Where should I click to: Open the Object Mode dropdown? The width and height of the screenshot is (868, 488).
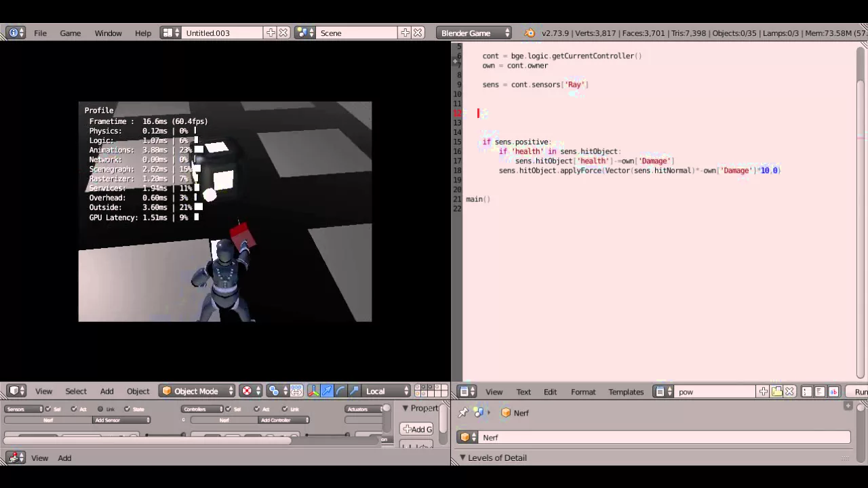coord(197,391)
